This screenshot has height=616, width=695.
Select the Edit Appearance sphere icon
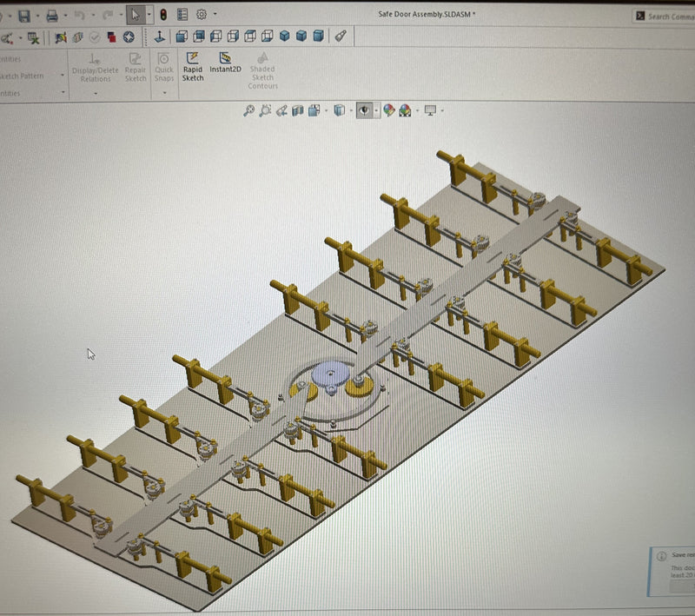(387, 111)
